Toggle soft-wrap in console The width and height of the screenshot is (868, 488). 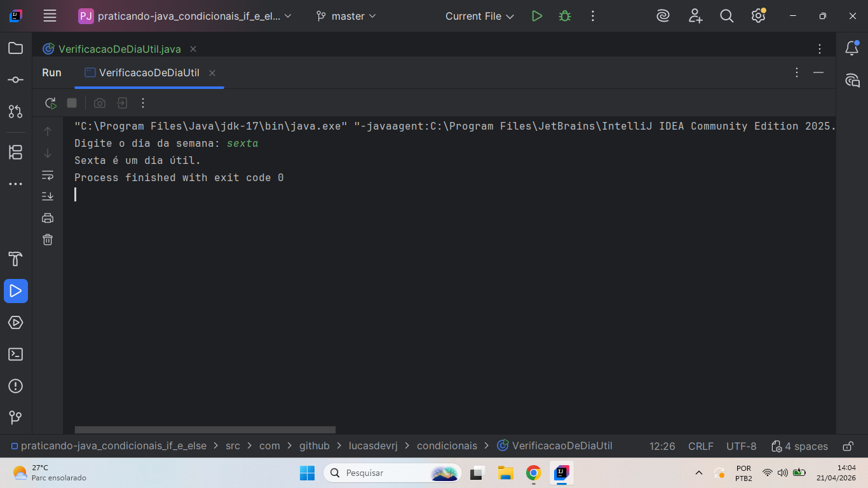click(x=48, y=175)
